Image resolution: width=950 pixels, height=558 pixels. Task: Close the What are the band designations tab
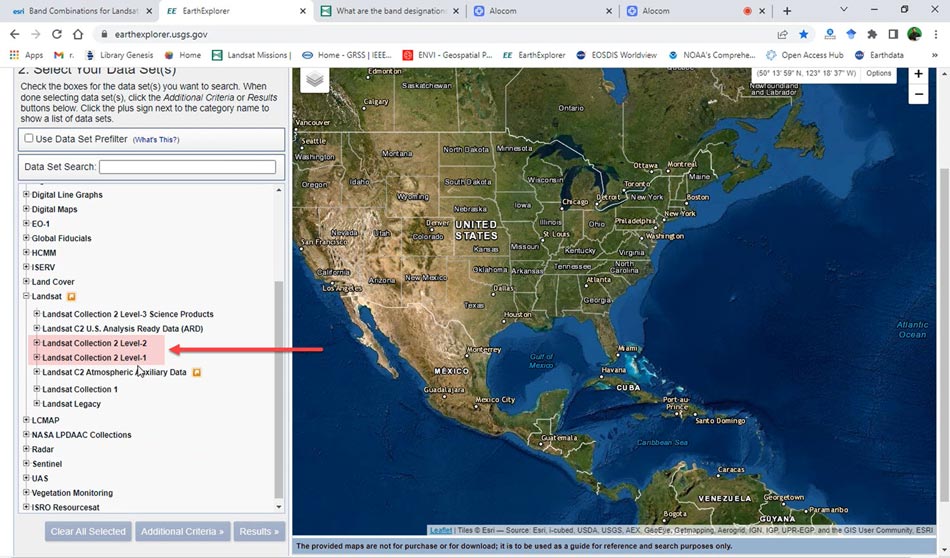(x=456, y=11)
